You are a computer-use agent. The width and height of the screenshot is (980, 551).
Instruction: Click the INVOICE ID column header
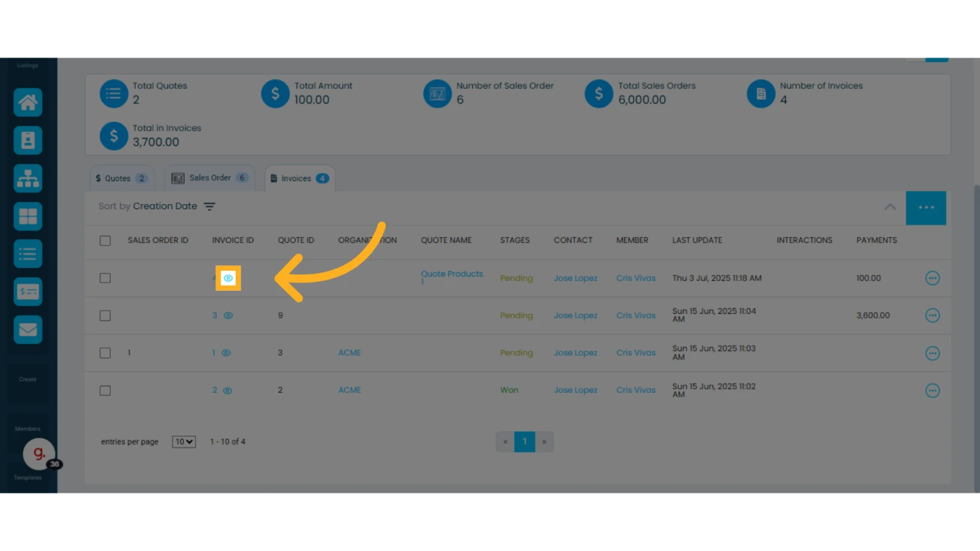point(233,240)
